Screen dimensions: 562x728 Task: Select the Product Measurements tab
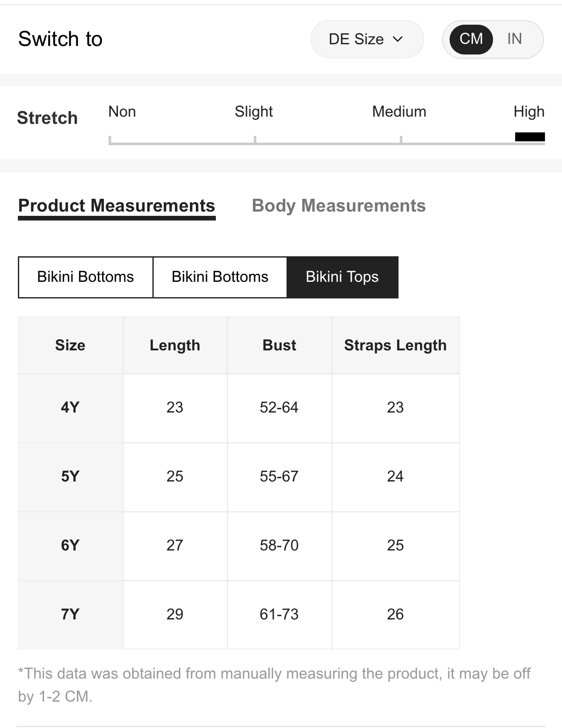[x=117, y=206]
